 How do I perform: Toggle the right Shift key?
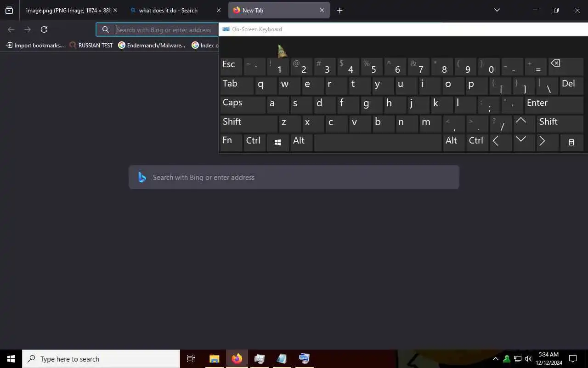[x=560, y=124]
